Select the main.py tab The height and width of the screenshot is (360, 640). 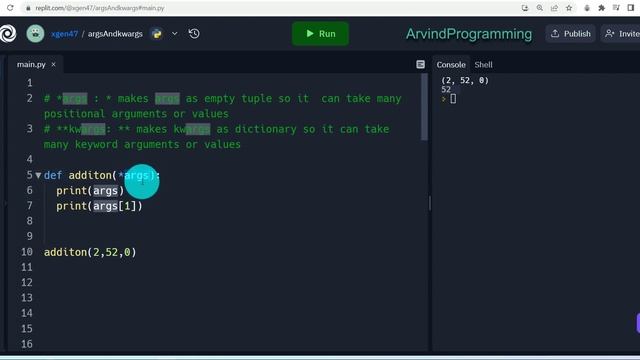point(31,64)
